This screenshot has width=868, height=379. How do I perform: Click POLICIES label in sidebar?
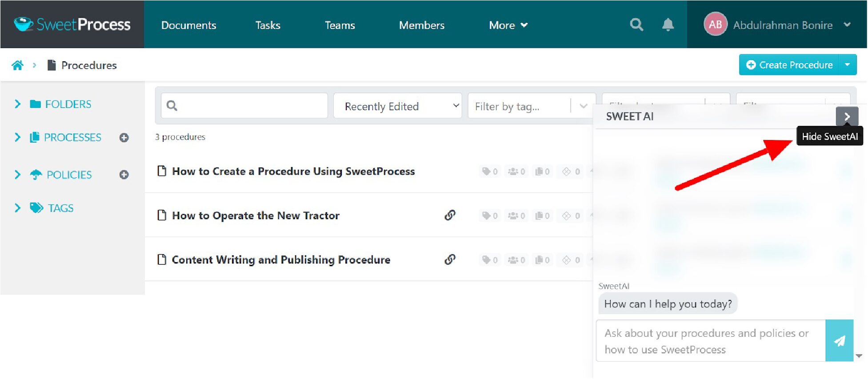point(69,175)
